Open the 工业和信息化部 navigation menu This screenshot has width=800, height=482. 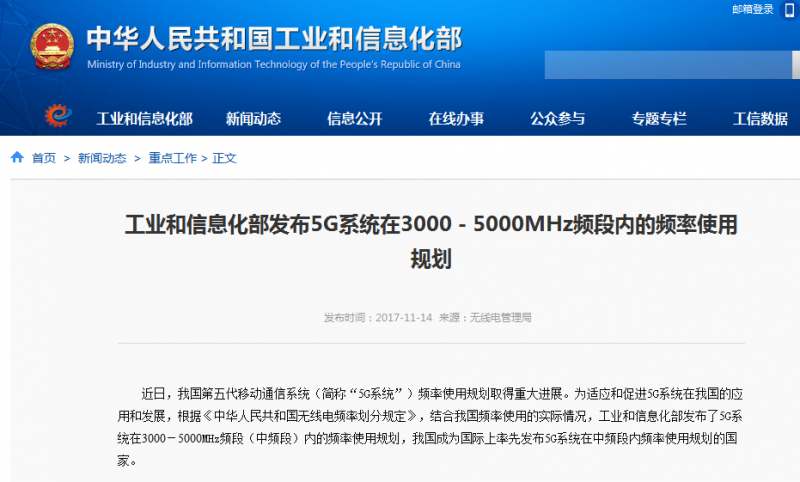coord(144,119)
